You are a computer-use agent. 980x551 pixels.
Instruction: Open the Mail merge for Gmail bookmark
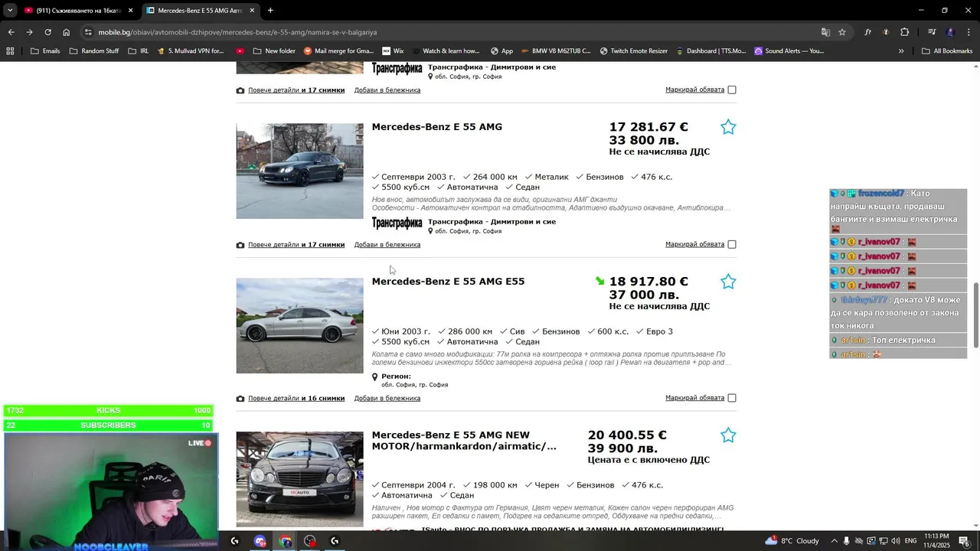point(338,51)
